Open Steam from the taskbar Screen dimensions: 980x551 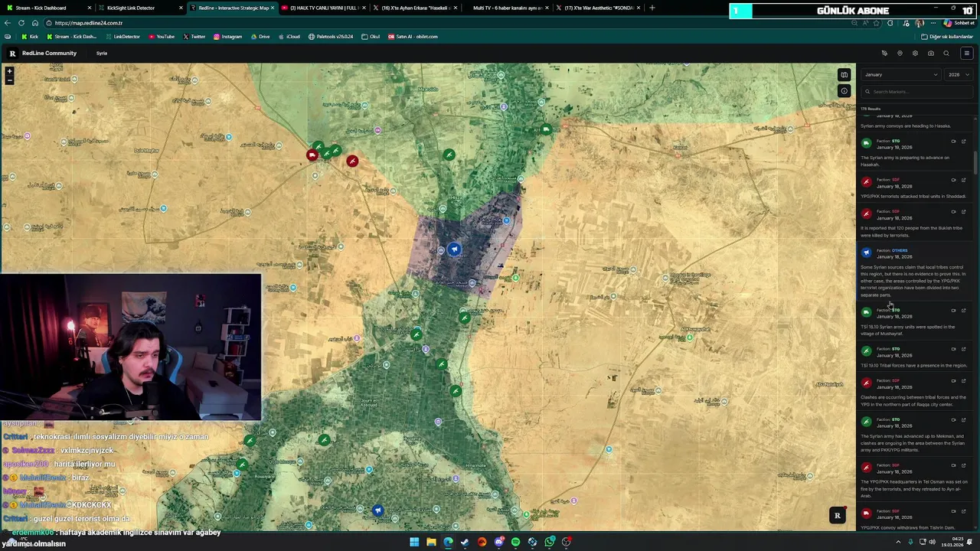[x=465, y=542]
